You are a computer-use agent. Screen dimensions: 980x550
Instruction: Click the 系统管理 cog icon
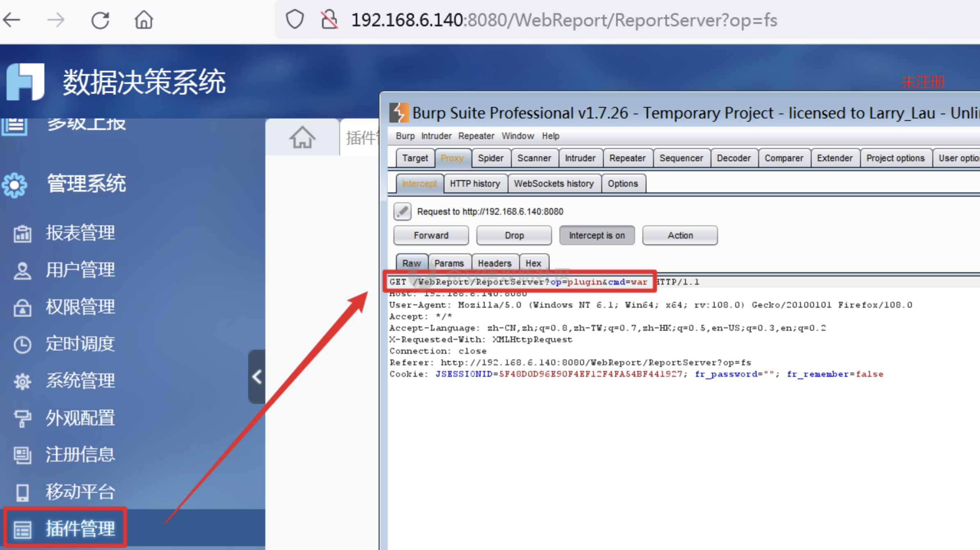(x=22, y=382)
